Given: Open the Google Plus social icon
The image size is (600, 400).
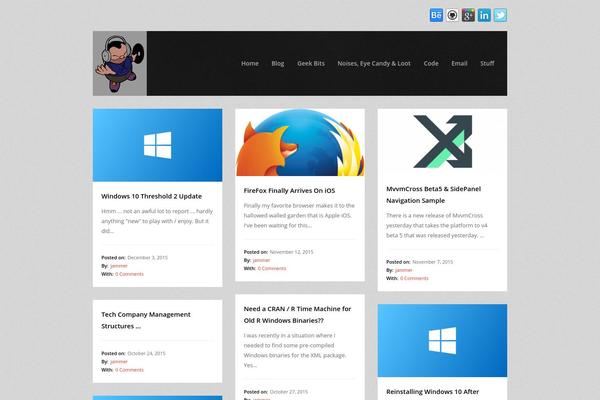Looking at the screenshot, I should coord(468,15).
